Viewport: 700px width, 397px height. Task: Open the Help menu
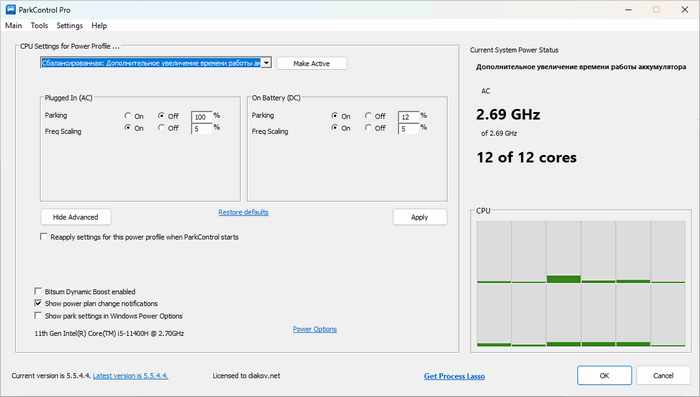(99, 25)
